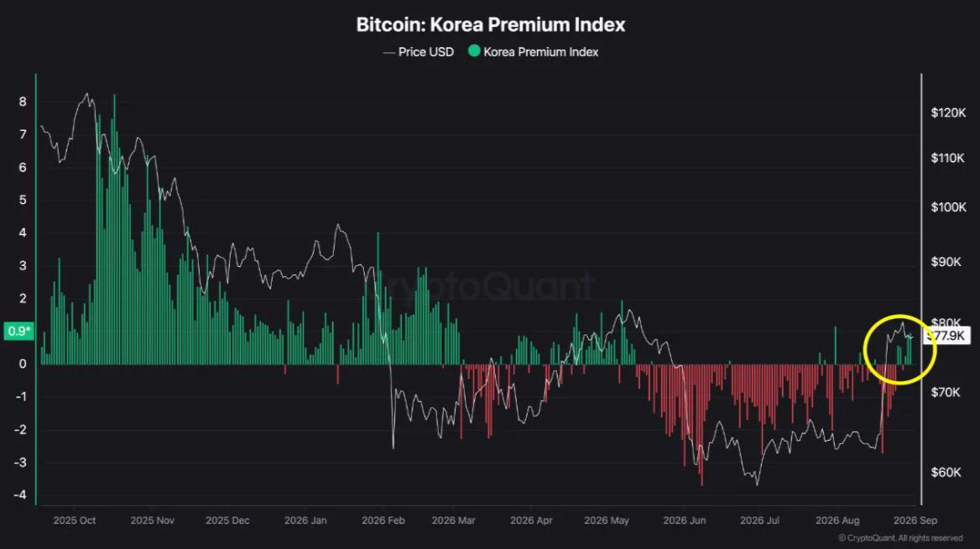Image resolution: width=980 pixels, height=549 pixels.
Task: Click the $100K right axis label
Action: (948, 207)
